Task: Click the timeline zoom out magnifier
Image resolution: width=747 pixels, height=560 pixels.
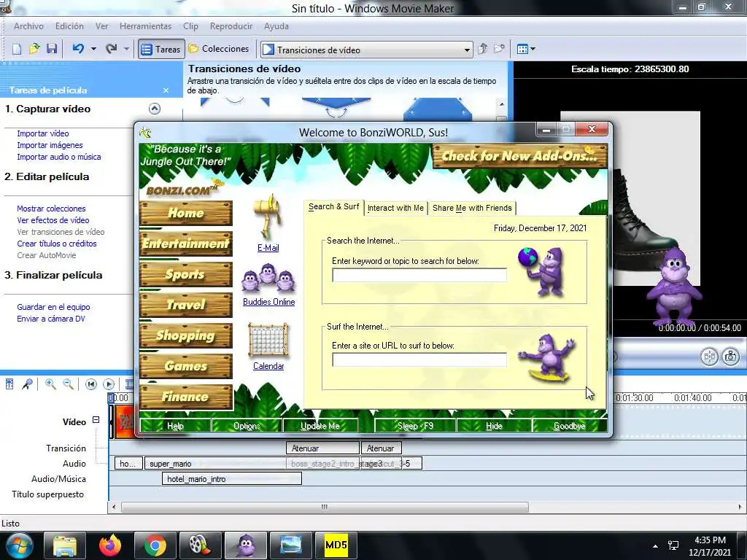Action: [x=68, y=384]
